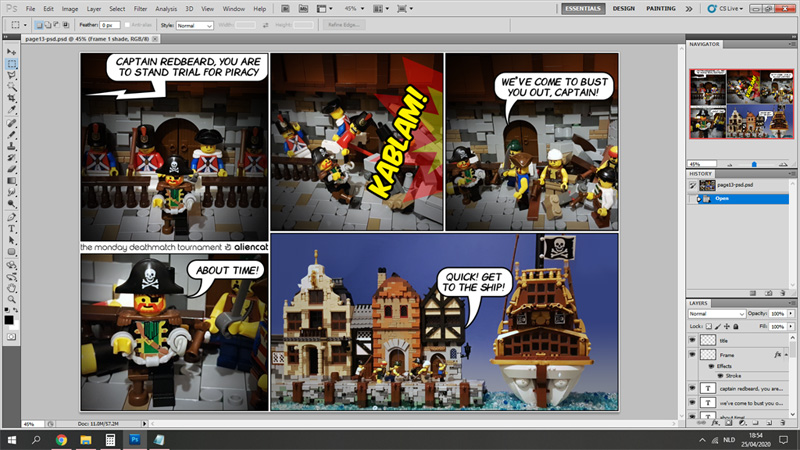Switch to the Painting workspace
The height and width of the screenshot is (450, 800).
(661, 9)
